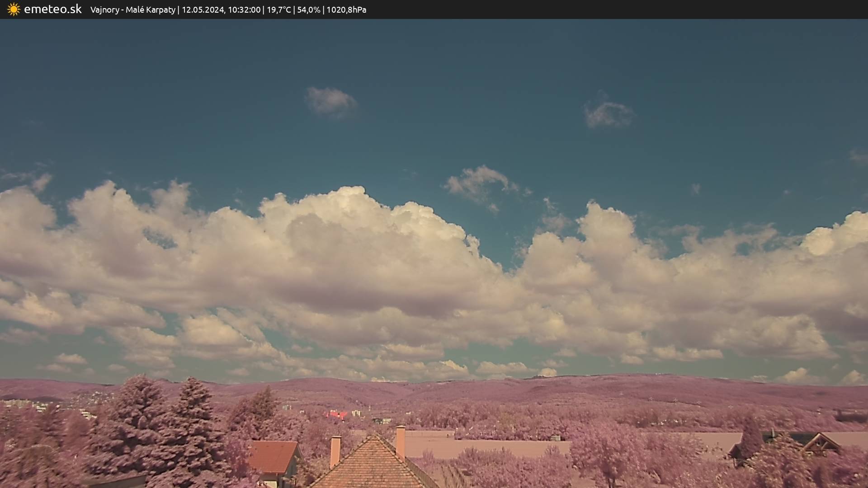Click the sun logo icon
868x488 pixels.
coord(14,9)
